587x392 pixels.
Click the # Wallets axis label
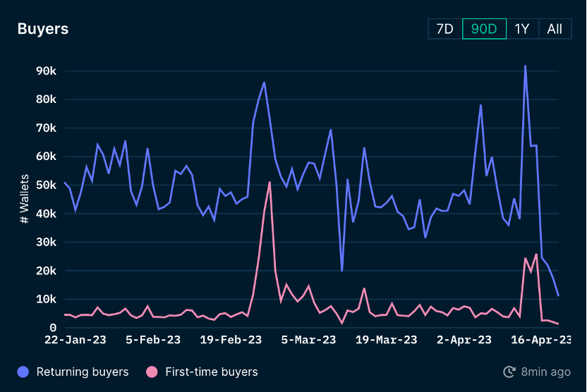click(x=24, y=199)
